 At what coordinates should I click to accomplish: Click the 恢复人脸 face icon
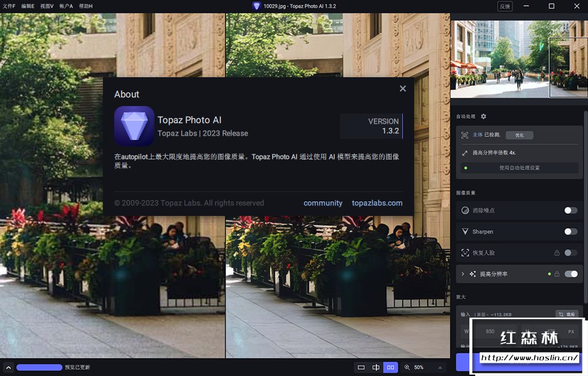pyautogui.click(x=465, y=253)
